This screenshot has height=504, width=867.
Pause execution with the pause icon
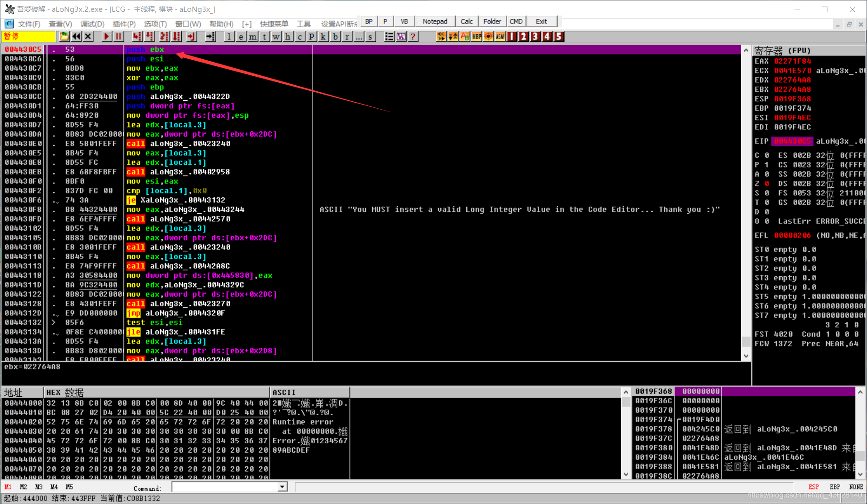tap(118, 36)
